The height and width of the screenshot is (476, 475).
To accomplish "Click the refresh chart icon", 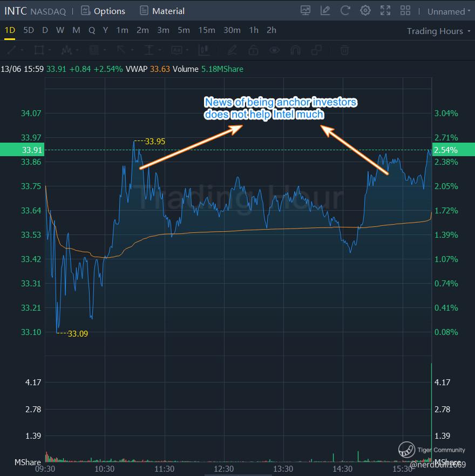I will [345, 11].
